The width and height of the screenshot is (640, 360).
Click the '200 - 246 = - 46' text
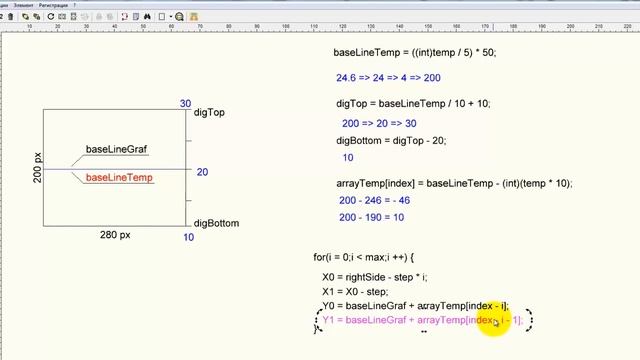(374, 200)
